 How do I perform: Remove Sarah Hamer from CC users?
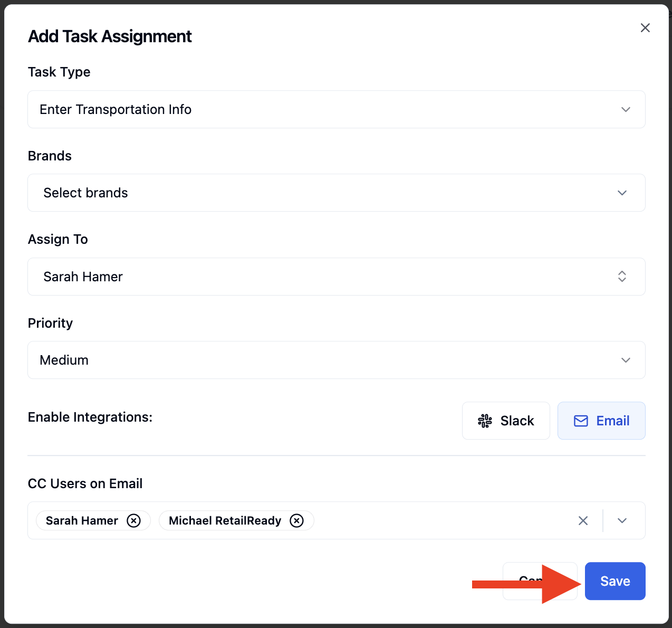click(x=134, y=520)
